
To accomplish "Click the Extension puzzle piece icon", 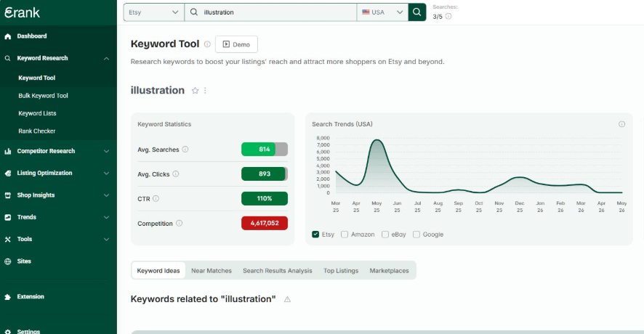I will coord(7,297).
